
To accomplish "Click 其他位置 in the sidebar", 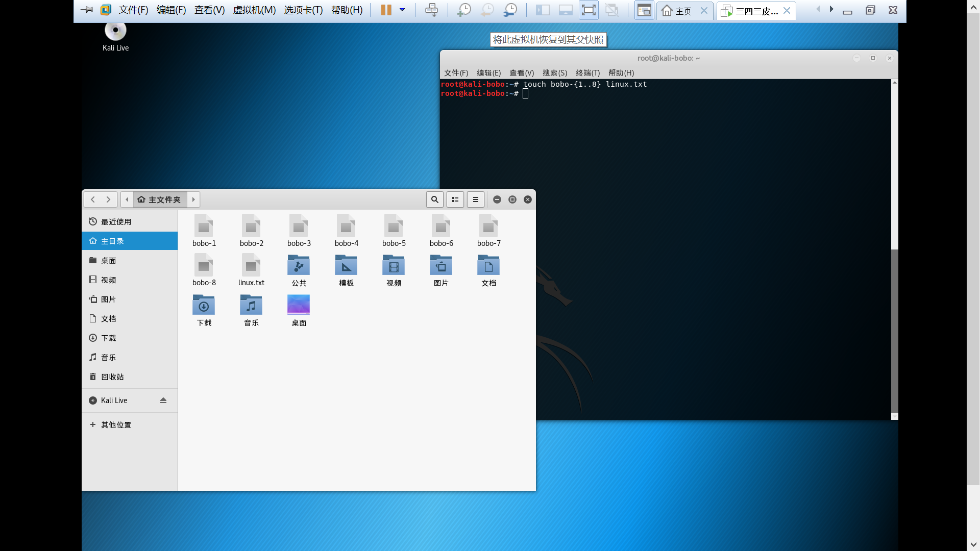I will click(x=116, y=425).
